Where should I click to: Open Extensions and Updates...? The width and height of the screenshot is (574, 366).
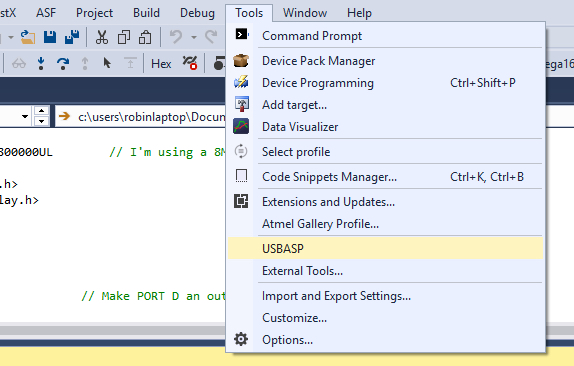[385, 202]
